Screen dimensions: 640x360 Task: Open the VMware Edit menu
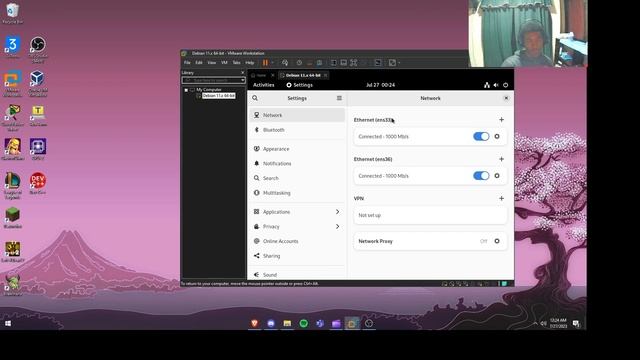point(199,63)
